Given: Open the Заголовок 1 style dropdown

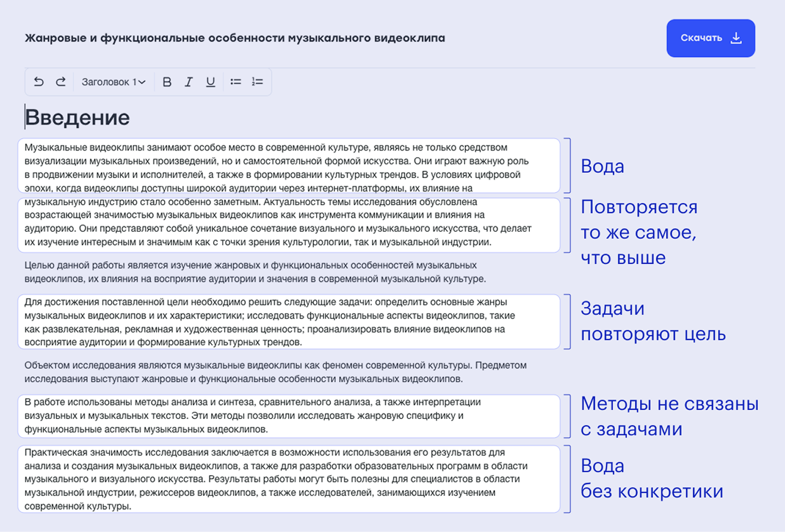Looking at the screenshot, I should [114, 82].
